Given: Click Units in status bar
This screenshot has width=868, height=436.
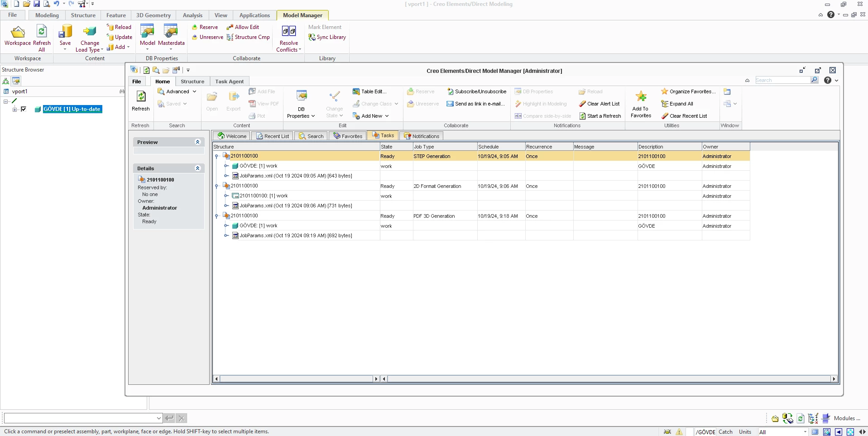Looking at the screenshot, I should (x=745, y=432).
